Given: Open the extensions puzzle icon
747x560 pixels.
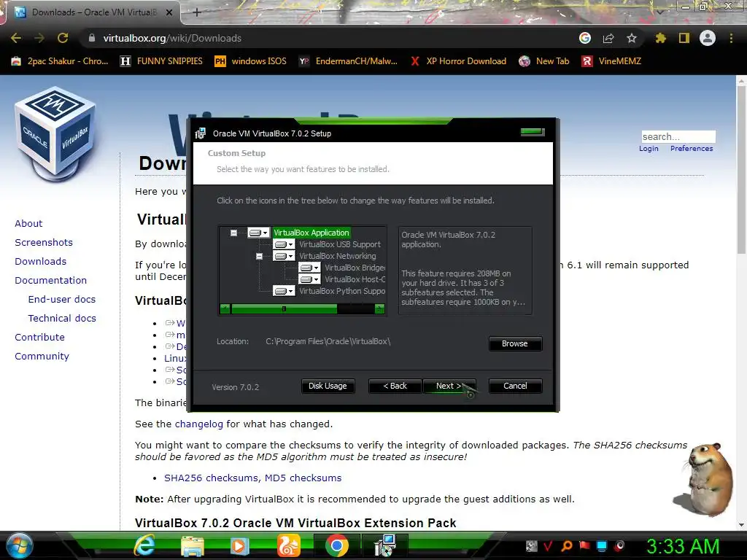Looking at the screenshot, I should pyautogui.click(x=660, y=38).
